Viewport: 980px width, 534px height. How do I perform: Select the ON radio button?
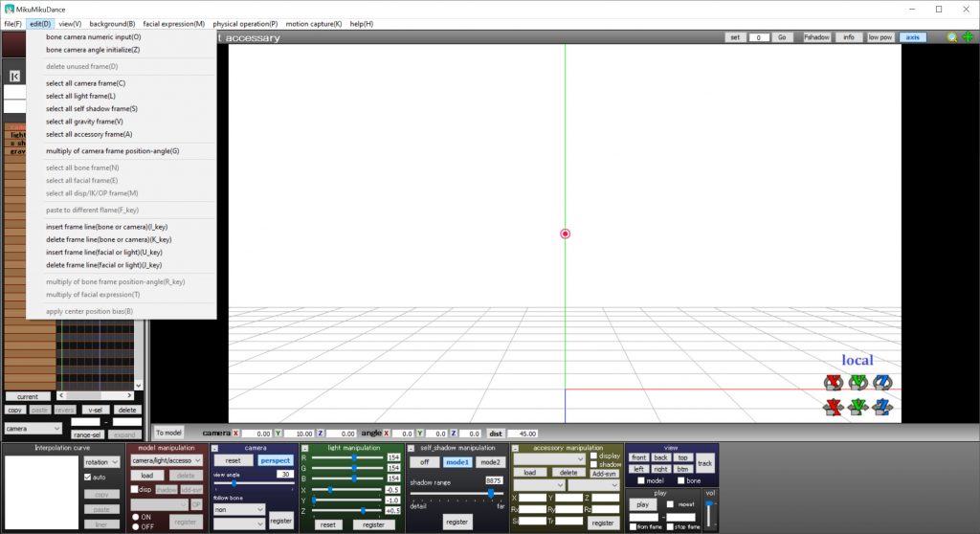tap(136, 517)
